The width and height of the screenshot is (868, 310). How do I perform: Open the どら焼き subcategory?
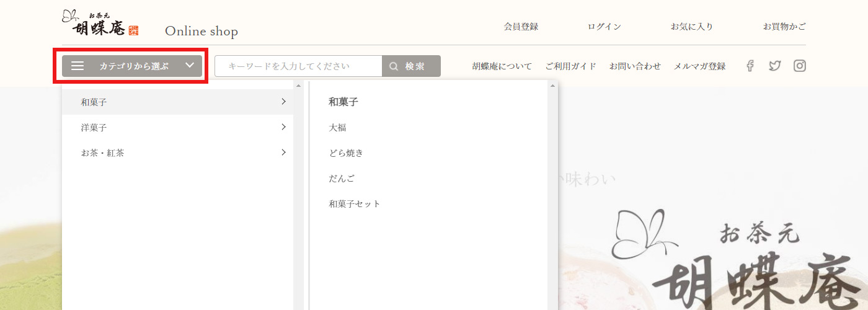click(x=346, y=153)
